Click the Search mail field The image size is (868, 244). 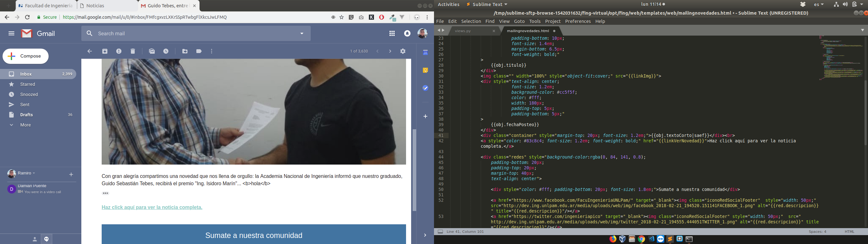[x=195, y=33]
